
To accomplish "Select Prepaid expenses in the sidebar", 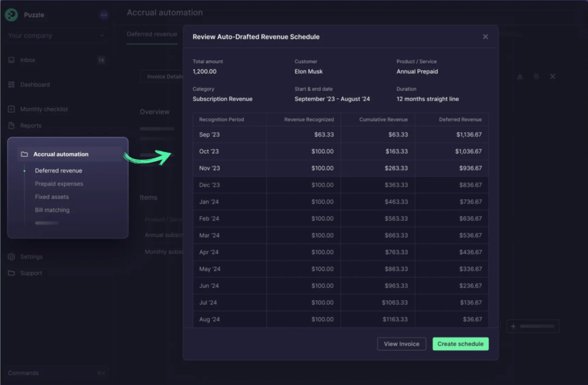I will coord(59,183).
